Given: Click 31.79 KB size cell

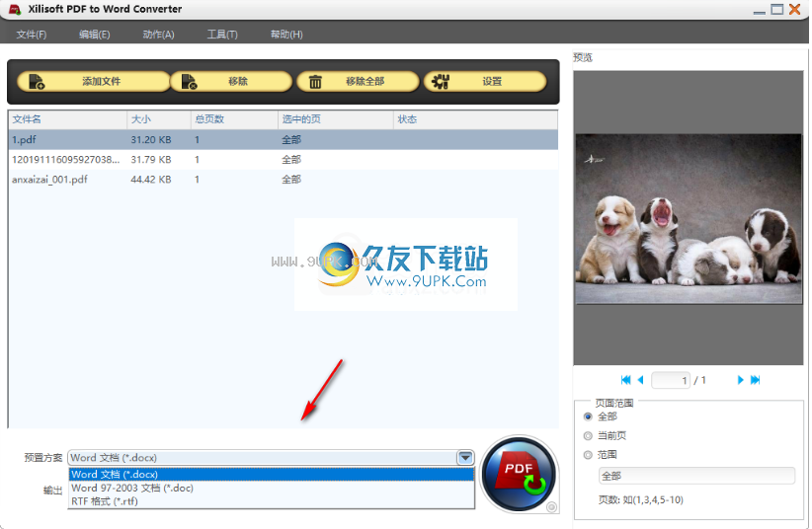Looking at the screenshot, I should click(151, 160).
